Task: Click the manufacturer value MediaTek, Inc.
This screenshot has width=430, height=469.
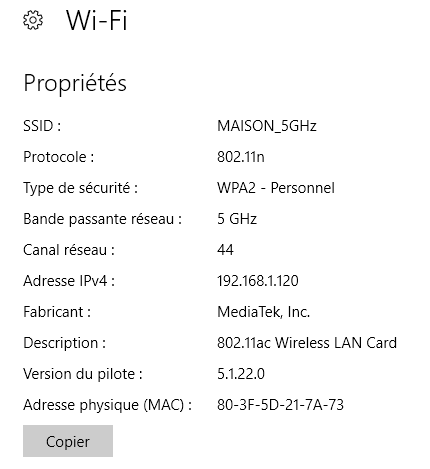Action: pyautogui.click(x=263, y=312)
